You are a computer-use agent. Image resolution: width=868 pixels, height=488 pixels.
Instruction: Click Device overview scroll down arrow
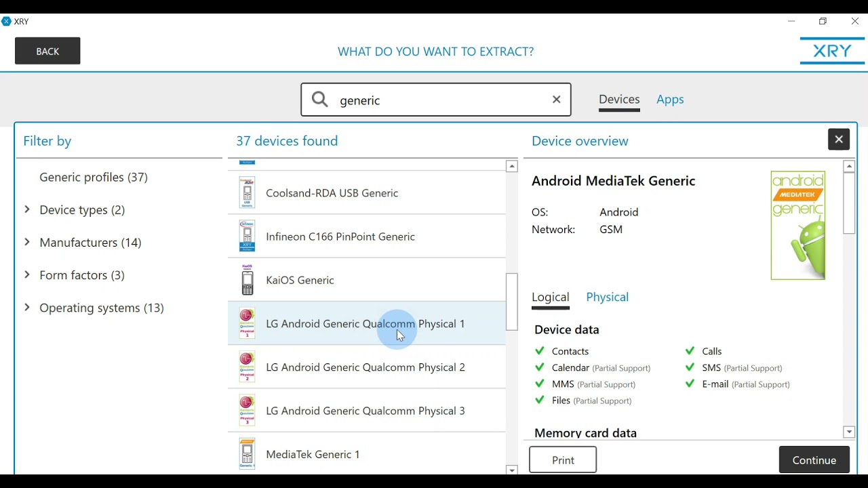849,432
